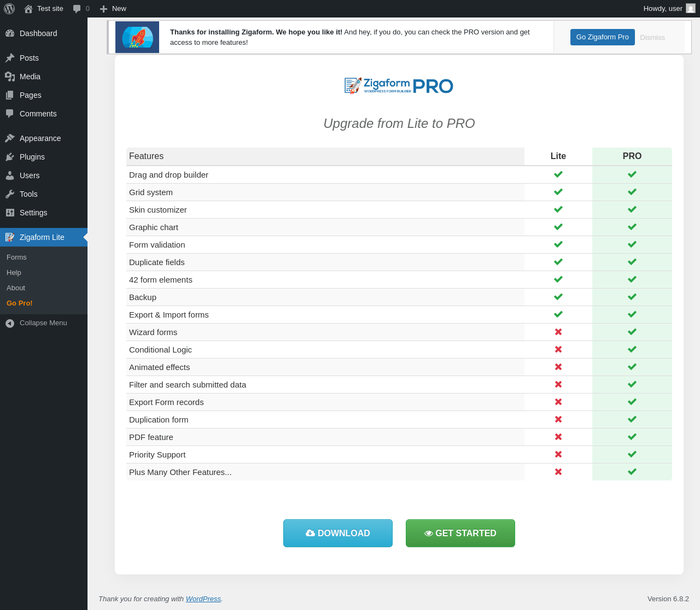Click the Collapse Menu arrow icon
The width and height of the screenshot is (700, 610).
[10, 324]
